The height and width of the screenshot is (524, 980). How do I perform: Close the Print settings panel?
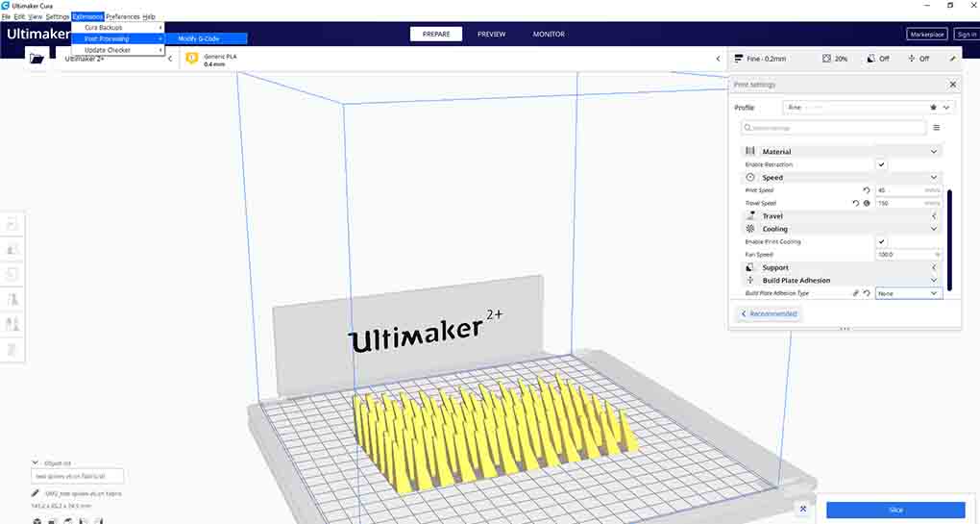pyautogui.click(x=952, y=85)
